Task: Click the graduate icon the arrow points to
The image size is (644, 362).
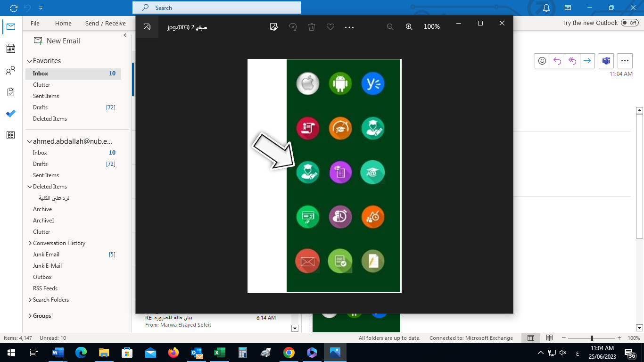Action: (308, 172)
